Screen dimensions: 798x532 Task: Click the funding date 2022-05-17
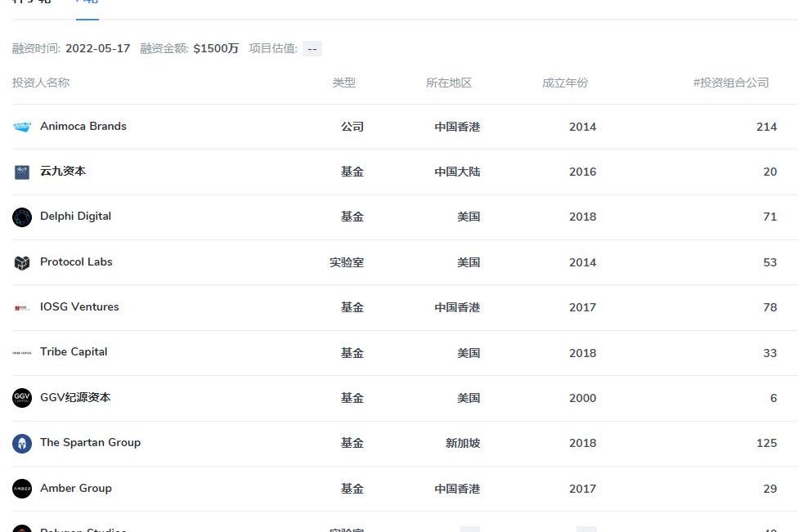(x=98, y=48)
